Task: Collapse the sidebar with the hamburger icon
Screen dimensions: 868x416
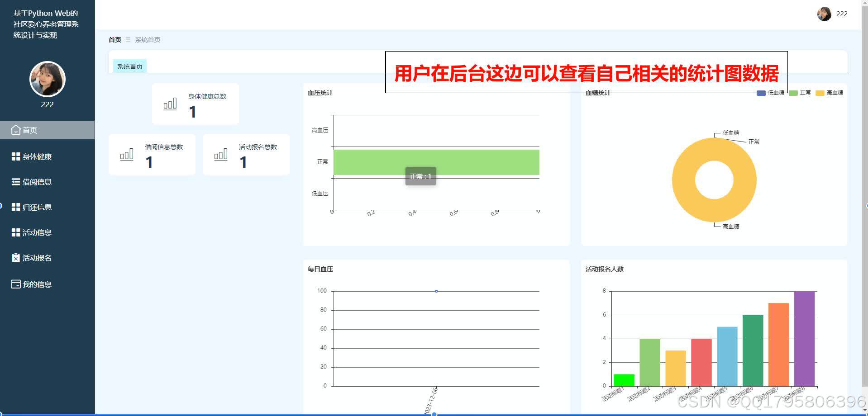Action: coord(127,40)
